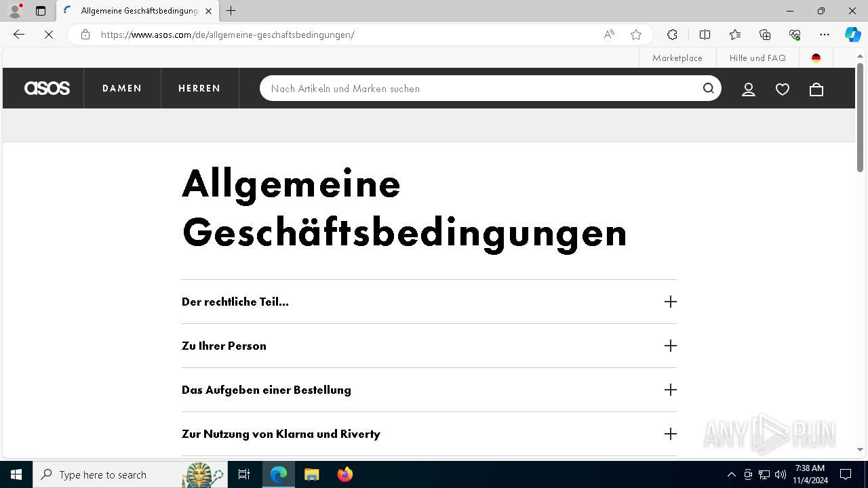Screen dimensions: 868x488
Task: Click the scrollbar down arrow
Action: coord(860,449)
